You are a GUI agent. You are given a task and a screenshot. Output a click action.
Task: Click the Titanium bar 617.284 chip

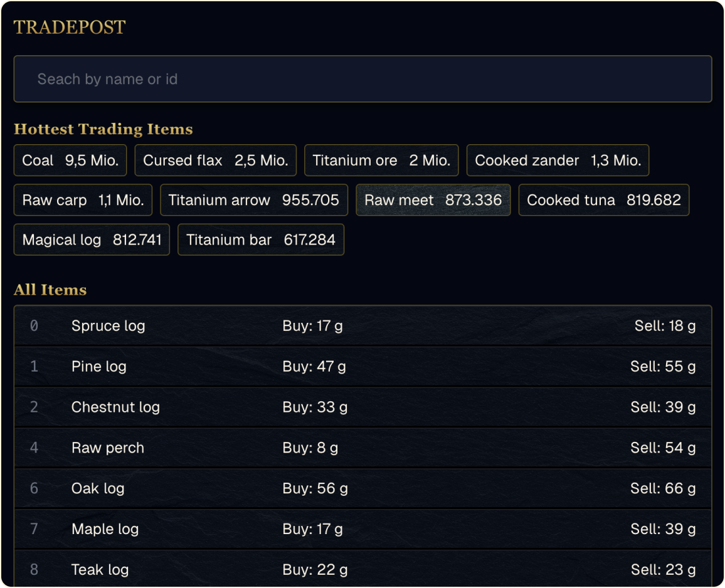pos(260,239)
